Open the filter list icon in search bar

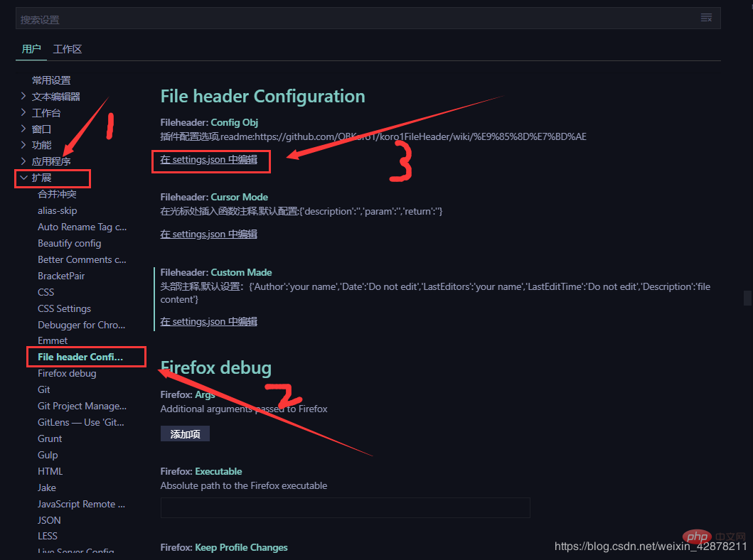click(x=706, y=18)
